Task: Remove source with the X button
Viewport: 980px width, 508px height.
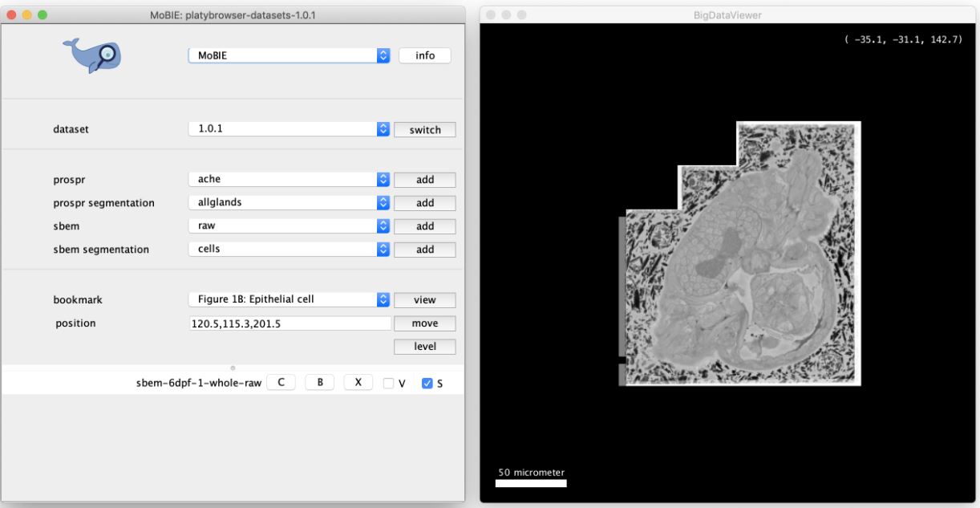Action: tap(358, 383)
